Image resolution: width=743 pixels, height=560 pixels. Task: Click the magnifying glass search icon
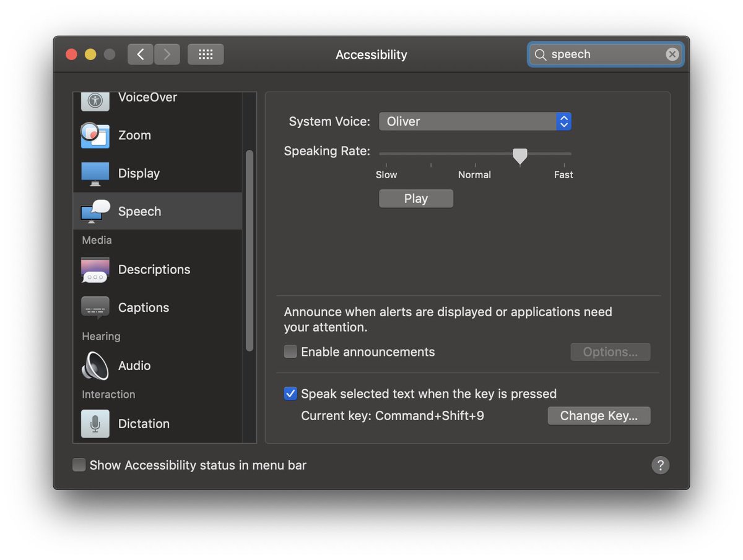[541, 54]
